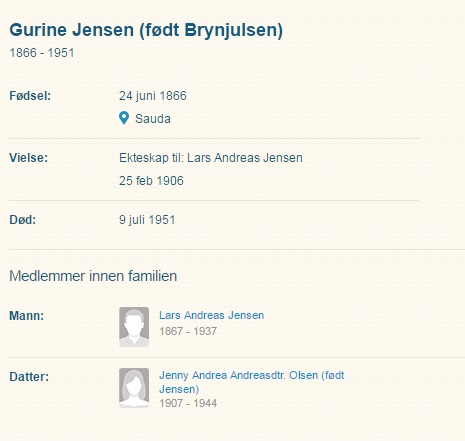
Task: Click the 1866 - 1951 lifespan under heading
Action: pos(42,53)
